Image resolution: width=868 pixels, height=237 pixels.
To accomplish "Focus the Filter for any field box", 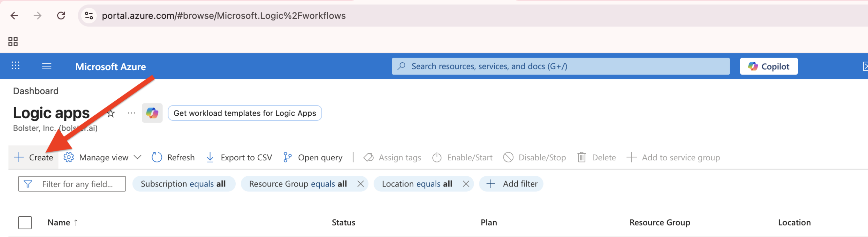I will point(77,184).
